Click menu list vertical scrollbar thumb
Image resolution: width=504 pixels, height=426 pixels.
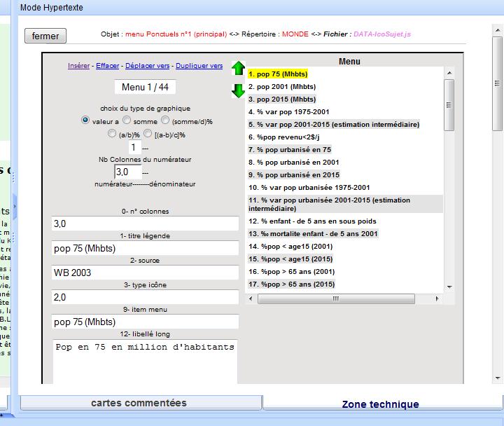pos(449,105)
